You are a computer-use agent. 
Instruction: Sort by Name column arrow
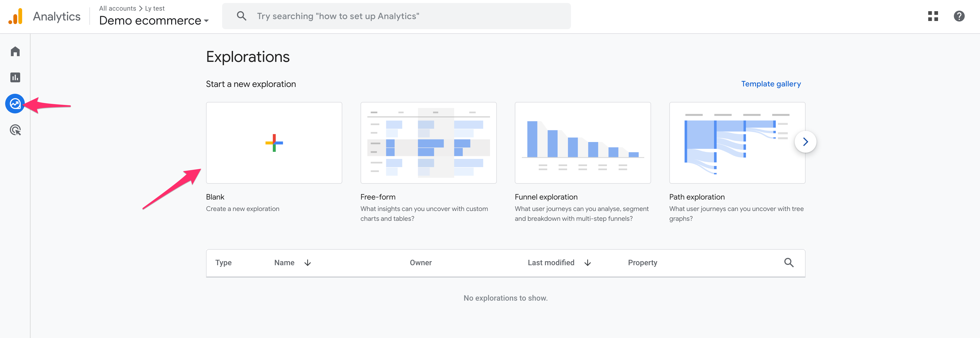coord(307,263)
